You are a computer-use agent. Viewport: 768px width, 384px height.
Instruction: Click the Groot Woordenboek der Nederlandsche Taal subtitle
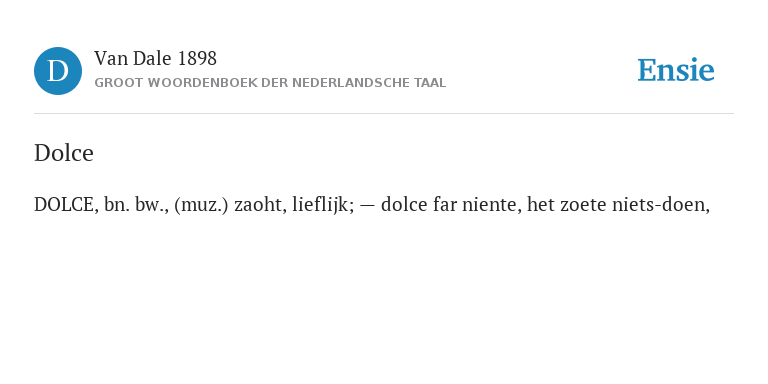(x=270, y=83)
